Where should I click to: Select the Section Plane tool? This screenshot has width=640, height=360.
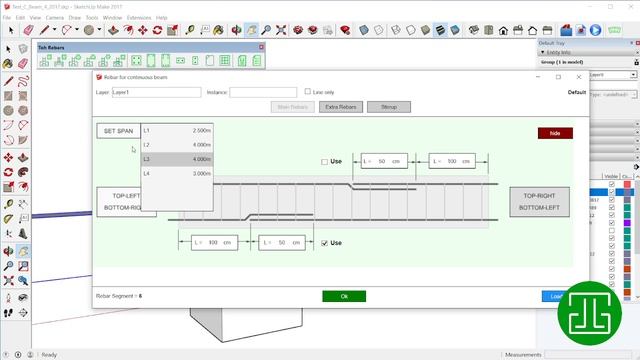pos(23,313)
